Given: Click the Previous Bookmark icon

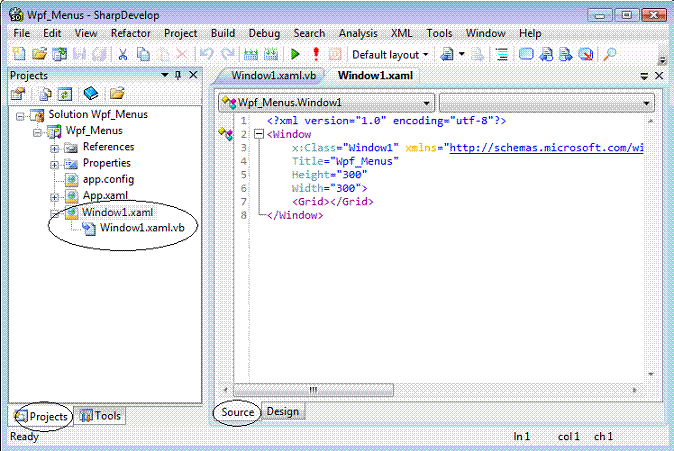Looking at the screenshot, I should coord(546,54).
